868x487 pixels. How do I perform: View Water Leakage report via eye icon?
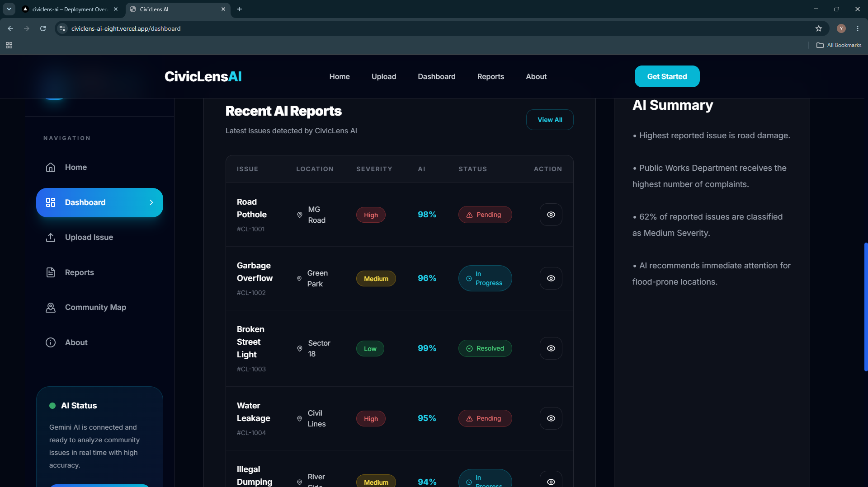tap(551, 418)
